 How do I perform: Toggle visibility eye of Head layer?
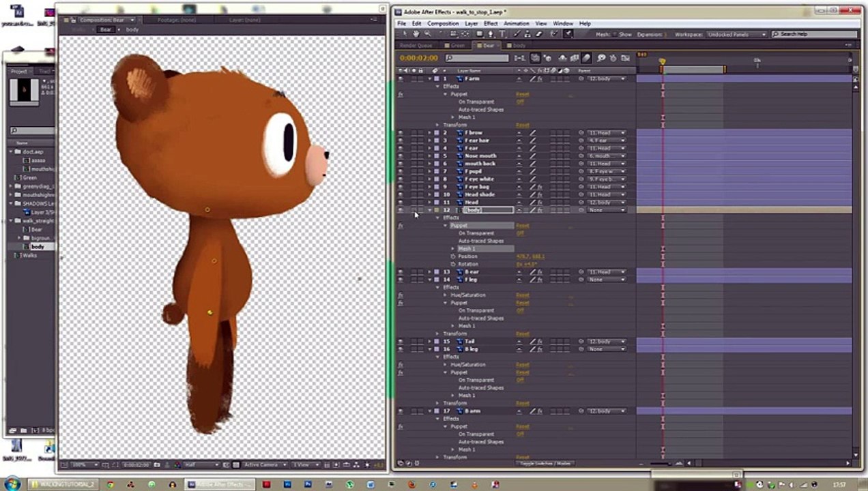[401, 202]
